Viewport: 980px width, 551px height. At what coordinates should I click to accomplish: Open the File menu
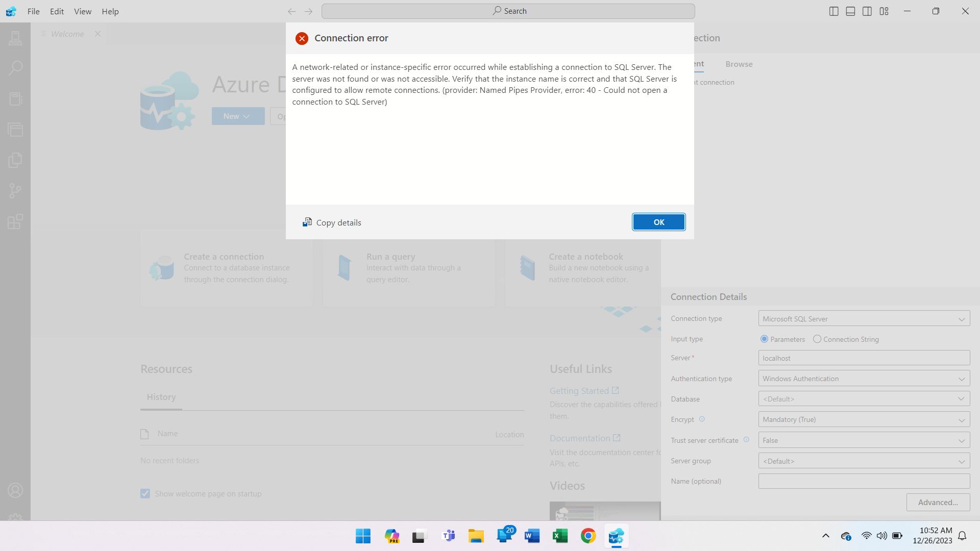tap(34, 11)
